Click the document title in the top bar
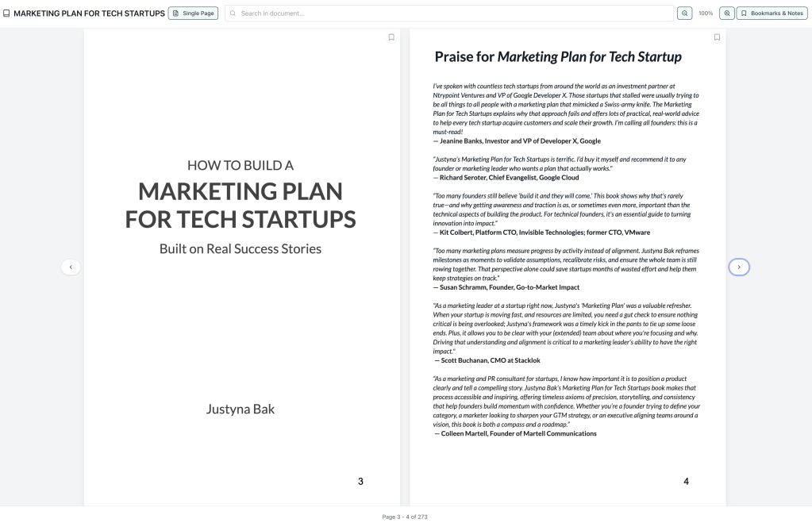812x523 pixels. tap(89, 13)
